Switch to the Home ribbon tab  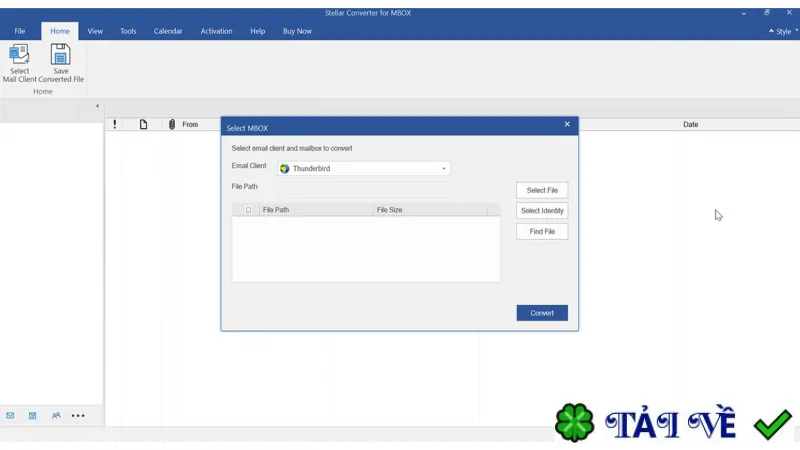[x=60, y=31]
